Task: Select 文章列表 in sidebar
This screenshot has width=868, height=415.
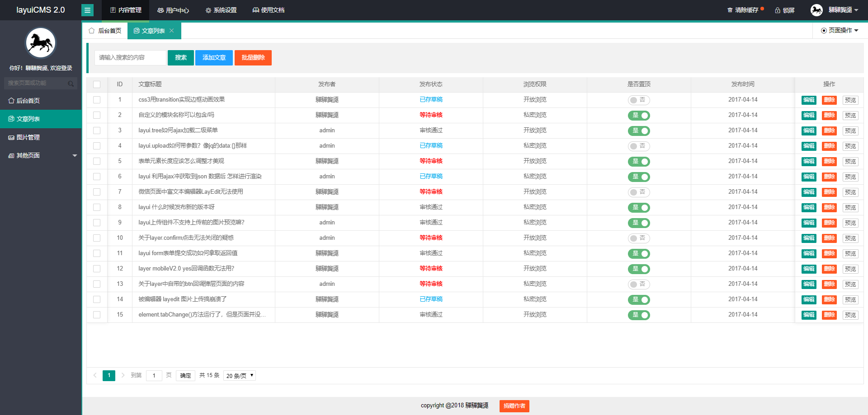Action: click(x=41, y=119)
